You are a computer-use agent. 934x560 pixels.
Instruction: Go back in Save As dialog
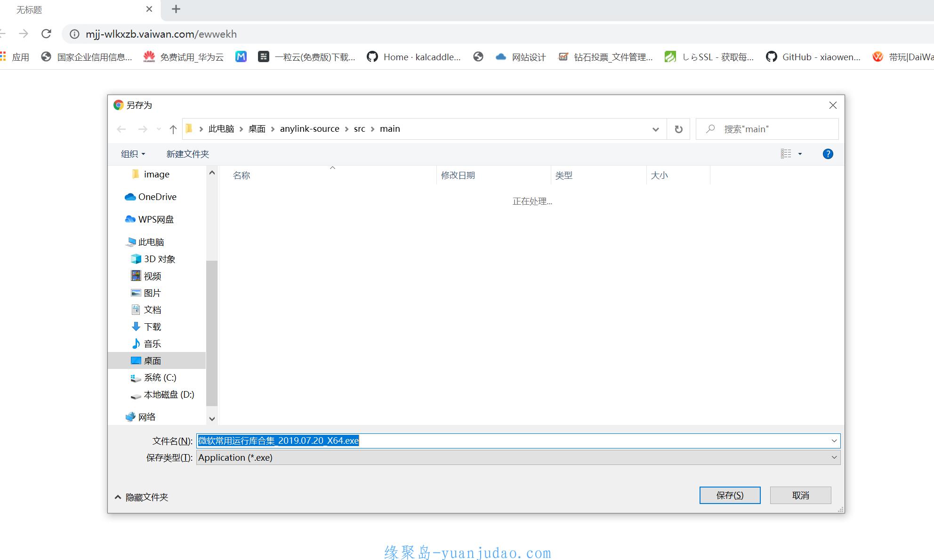[x=121, y=129]
